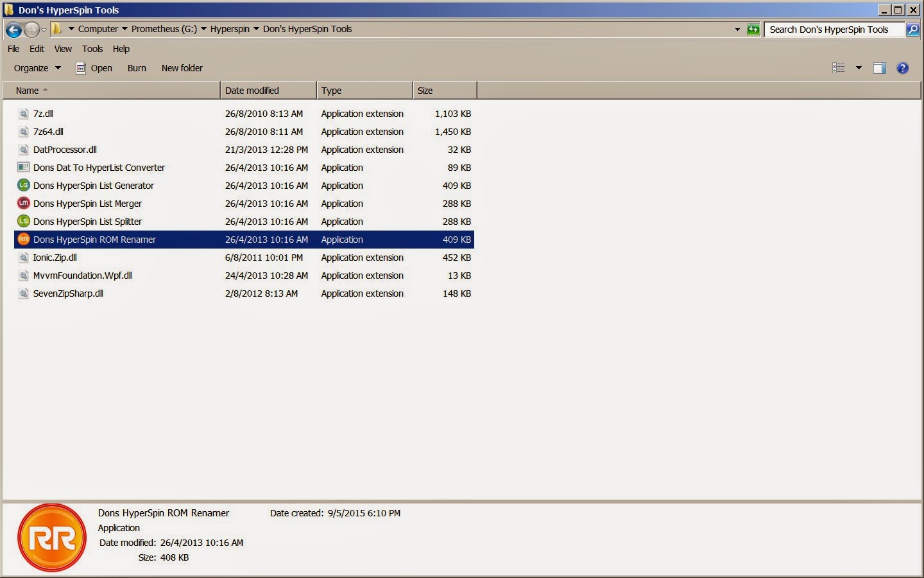Click the Search Don's HyperSpin Tools field
Image resolution: width=924 pixels, height=578 pixels.
(x=834, y=30)
